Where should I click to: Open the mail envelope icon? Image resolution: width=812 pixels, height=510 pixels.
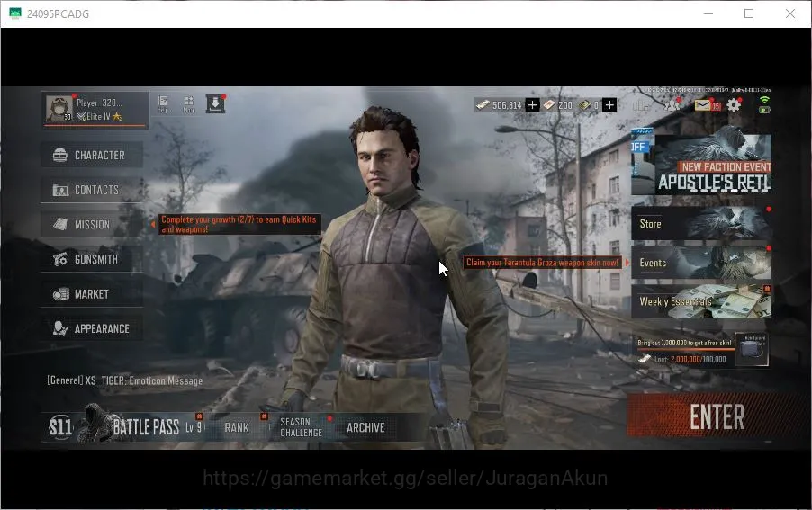pyautogui.click(x=702, y=105)
